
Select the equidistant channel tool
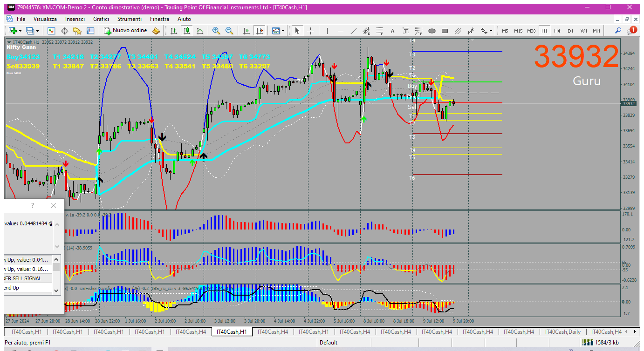(367, 31)
